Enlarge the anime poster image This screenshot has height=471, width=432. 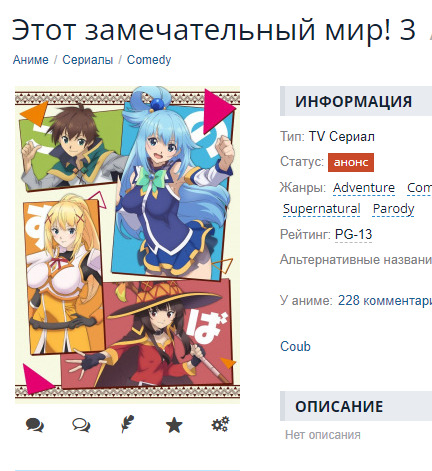127,245
